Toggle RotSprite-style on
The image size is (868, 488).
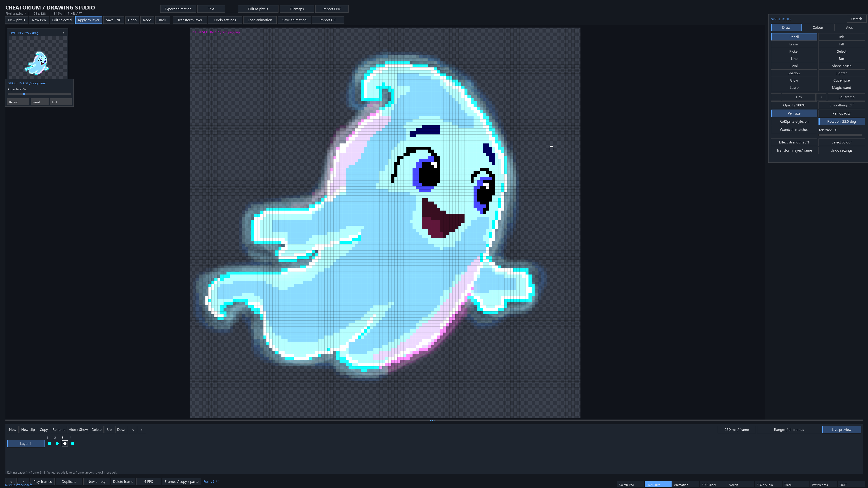794,122
